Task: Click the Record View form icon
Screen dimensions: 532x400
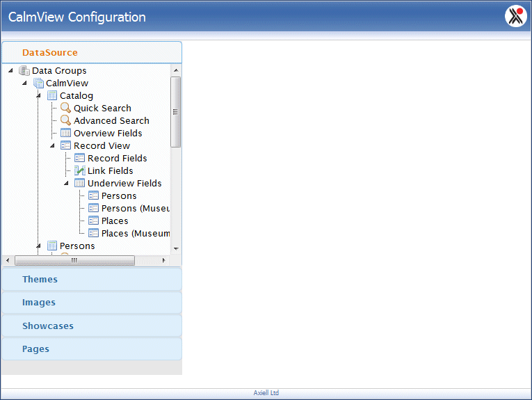Action: pyautogui.click(x=65, y=145)
